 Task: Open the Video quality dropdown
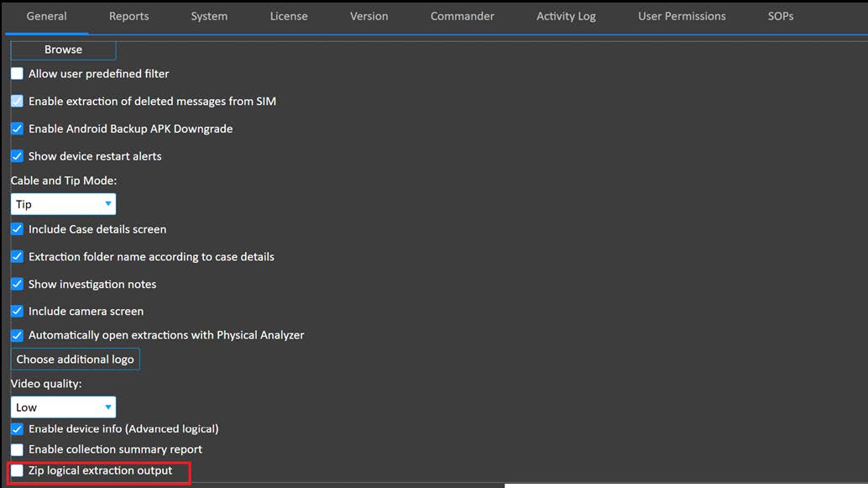point(63,407)
